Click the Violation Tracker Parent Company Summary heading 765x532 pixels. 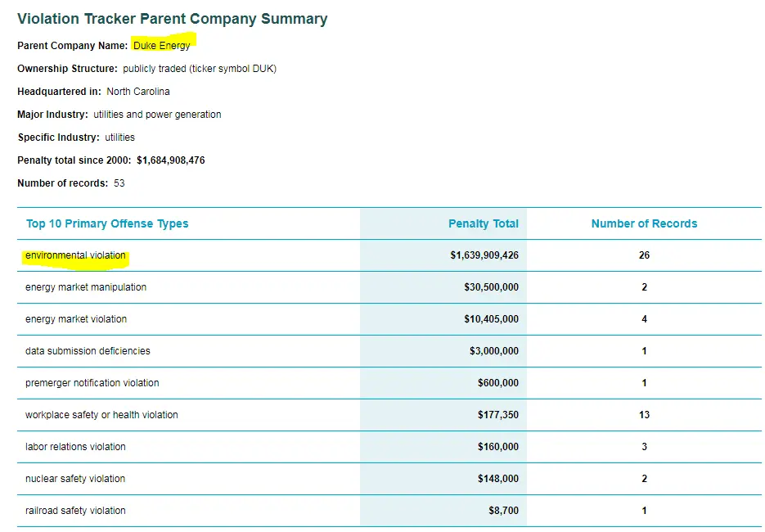tap(172, 19)
